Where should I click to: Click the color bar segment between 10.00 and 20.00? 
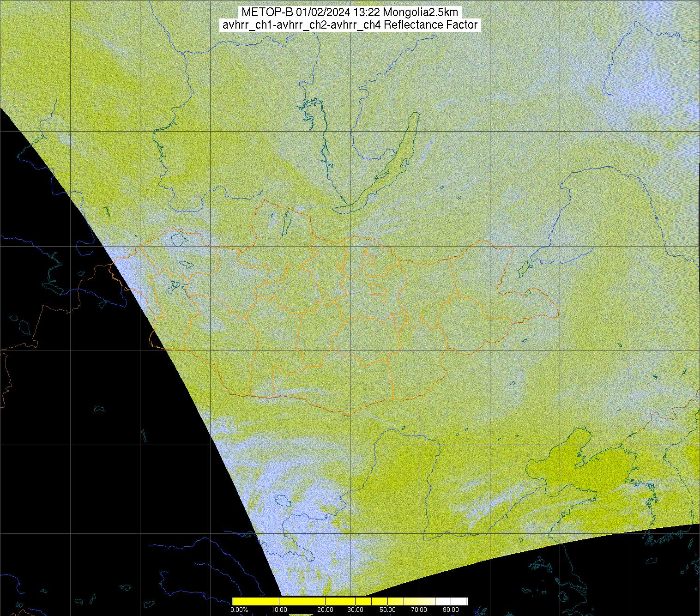(x=302, y=601)
